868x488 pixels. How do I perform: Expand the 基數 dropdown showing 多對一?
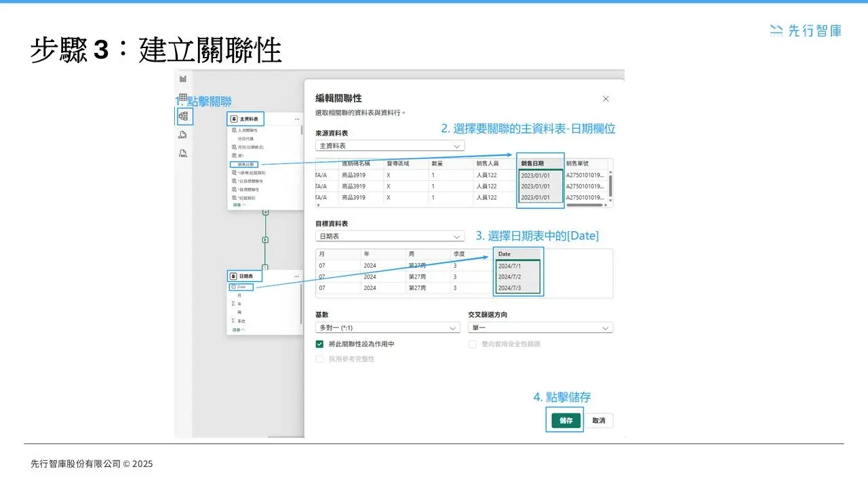tap(387, 327)
